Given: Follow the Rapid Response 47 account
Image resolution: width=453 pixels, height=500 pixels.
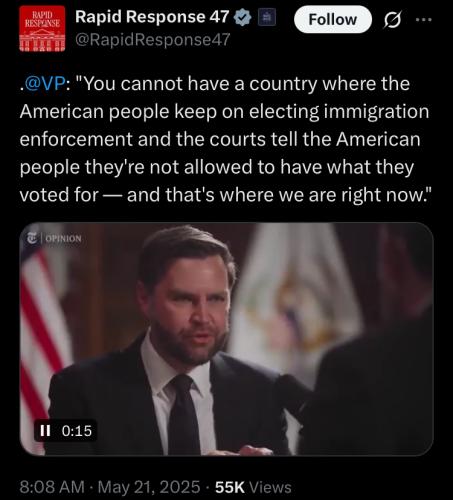Looking at the screenshot, I should pos(333,20).
